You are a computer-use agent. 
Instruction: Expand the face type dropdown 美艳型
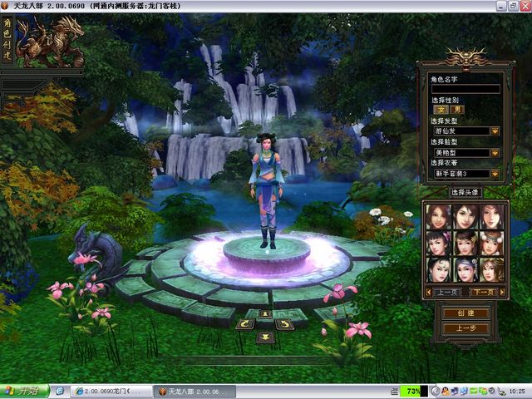coord(495,153)
